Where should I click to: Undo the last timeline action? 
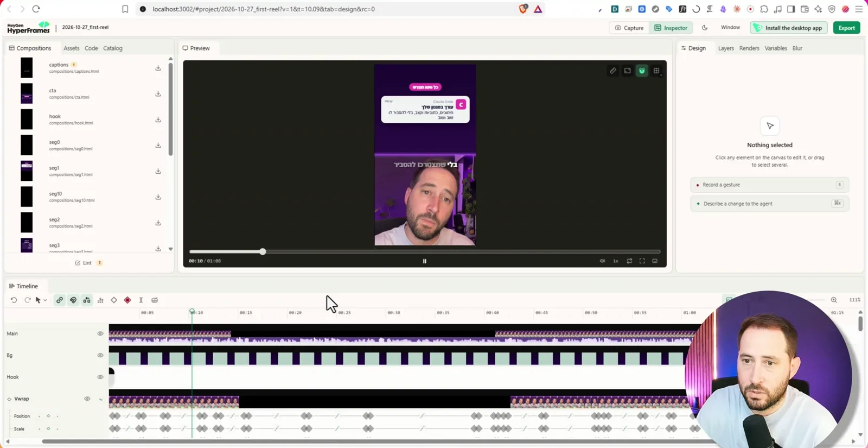pyautogui.click(x=14, y=300)
